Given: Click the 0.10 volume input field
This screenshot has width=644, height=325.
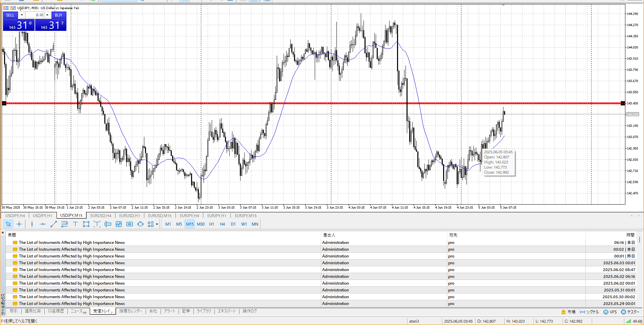Looking at the screenshot, I should [35, 15].
